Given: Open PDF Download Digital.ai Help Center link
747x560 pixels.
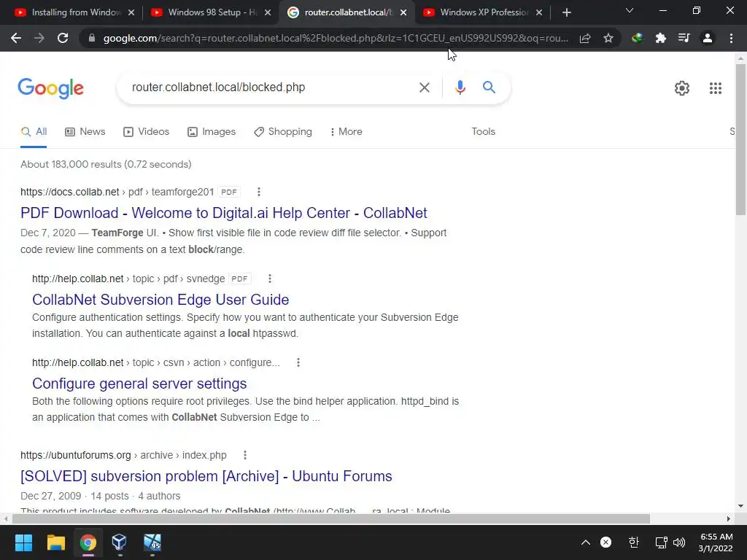Looking at the screenshot, I should 224,213.
